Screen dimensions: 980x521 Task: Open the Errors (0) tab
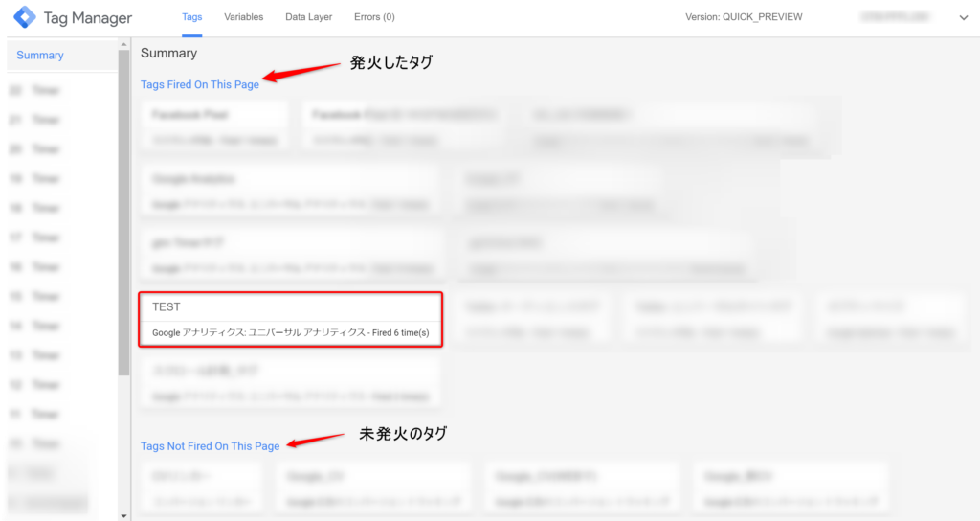click(x=374, y=17)
